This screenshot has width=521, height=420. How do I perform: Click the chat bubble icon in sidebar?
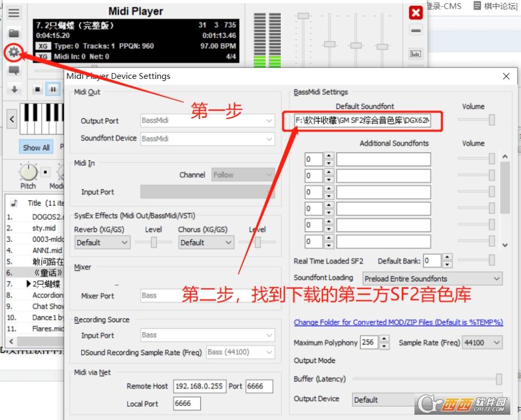(14, 70)
